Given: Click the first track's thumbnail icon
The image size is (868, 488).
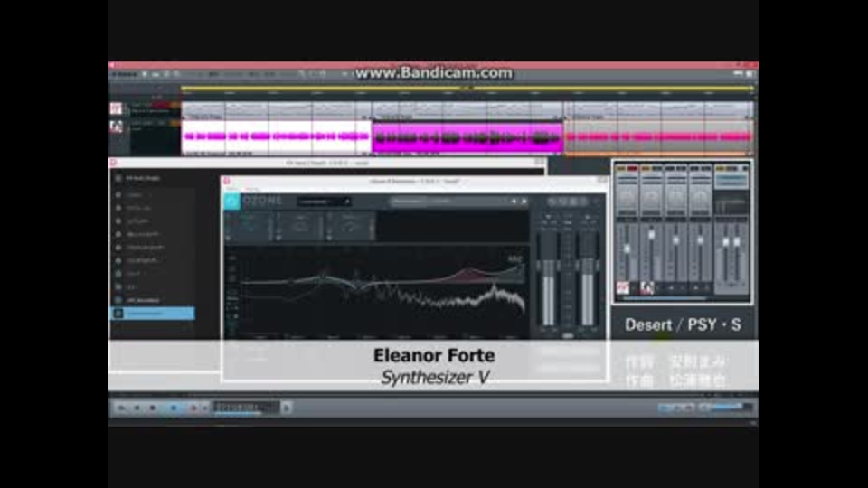Looking at the screenshot, I should point(117,108).
